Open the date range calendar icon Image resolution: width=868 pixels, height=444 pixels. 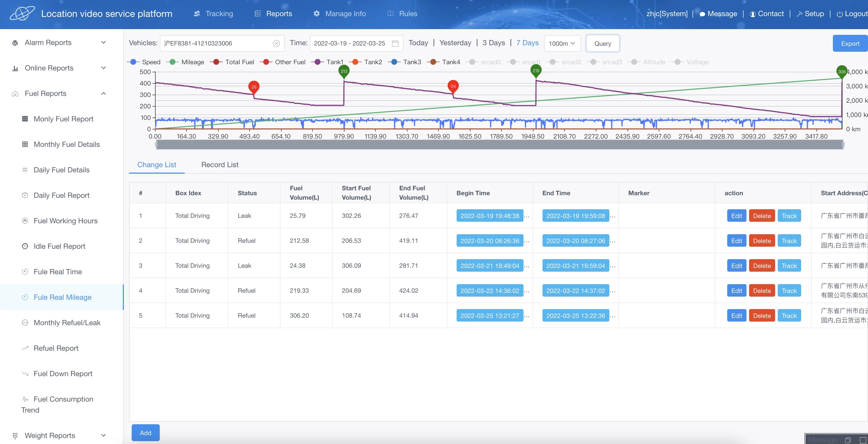click(x=395, y=43)
